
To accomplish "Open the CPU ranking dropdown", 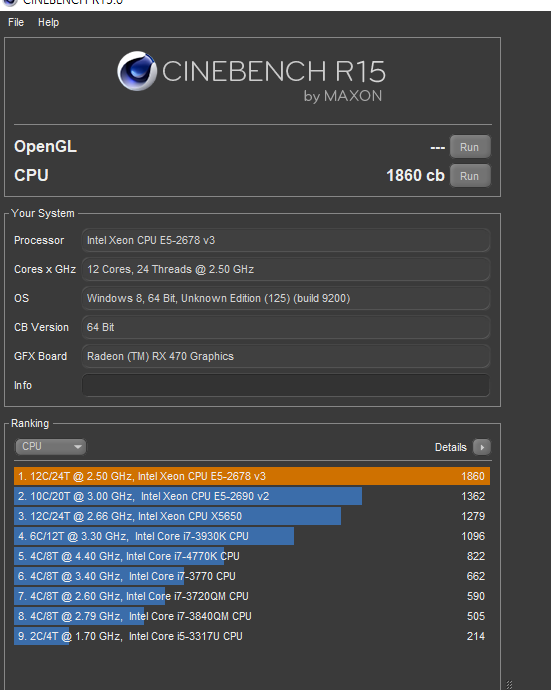I will 51,446.
